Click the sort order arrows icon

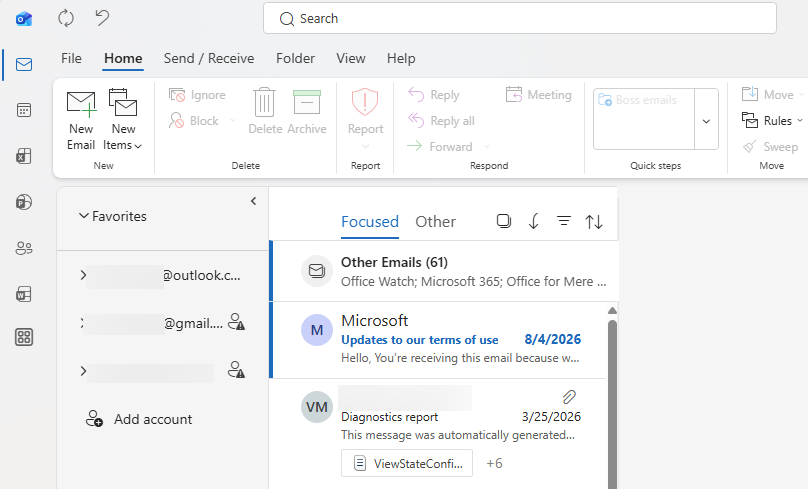(x=594, y=222)
